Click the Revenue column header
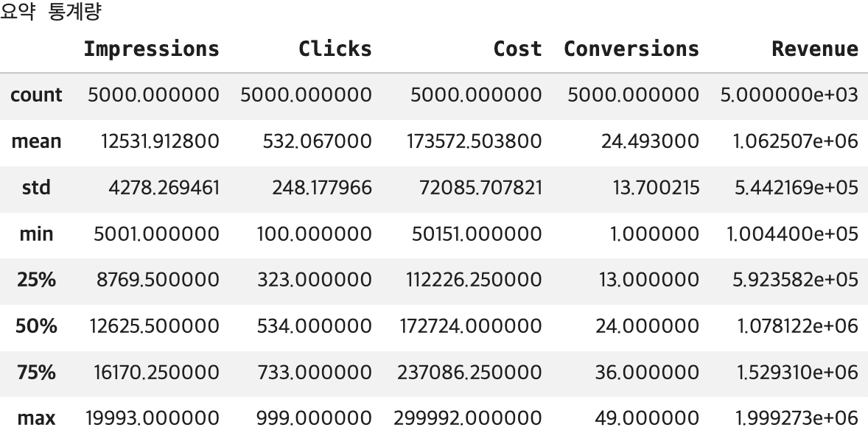Viewport: 868px width, 444px height. [815, 49]
